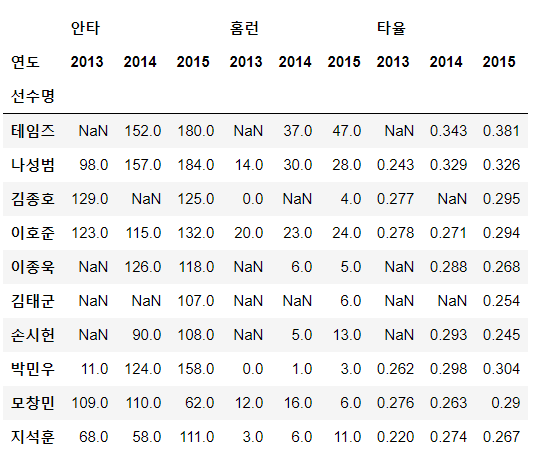Select the 이종욱 row label
This screenshot has height=462, width=541.
[33, 267]
